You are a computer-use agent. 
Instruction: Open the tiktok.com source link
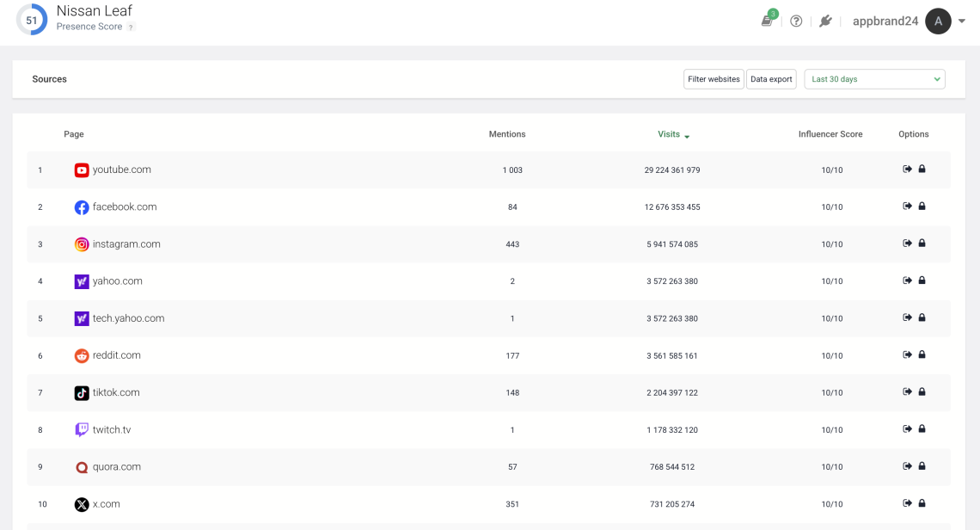pos(116,392)
